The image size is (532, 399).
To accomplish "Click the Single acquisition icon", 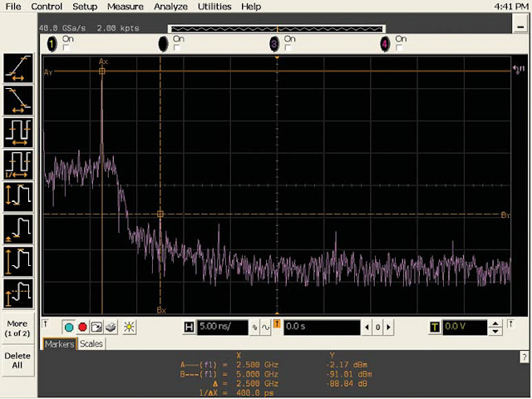I will (x=96, y=327).
